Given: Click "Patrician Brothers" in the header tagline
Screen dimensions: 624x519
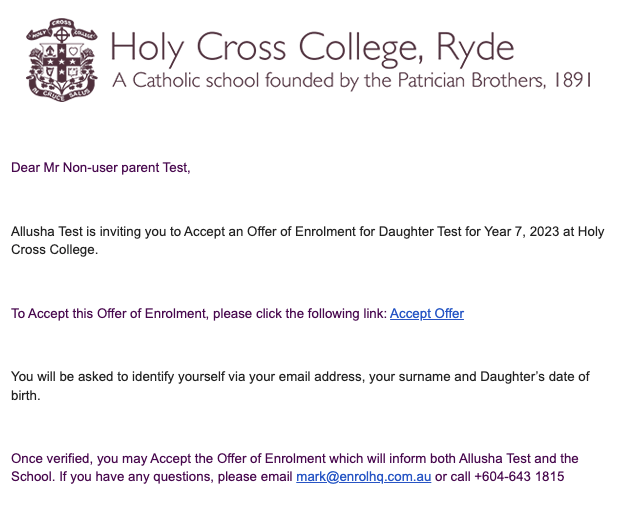Looking at the screenshot, I should tap(469, 81).
